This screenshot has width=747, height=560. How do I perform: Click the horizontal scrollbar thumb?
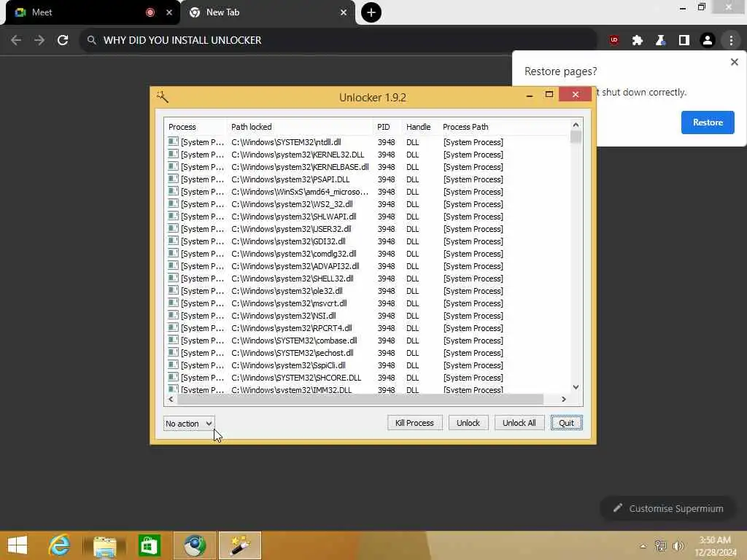coord(360,399)
